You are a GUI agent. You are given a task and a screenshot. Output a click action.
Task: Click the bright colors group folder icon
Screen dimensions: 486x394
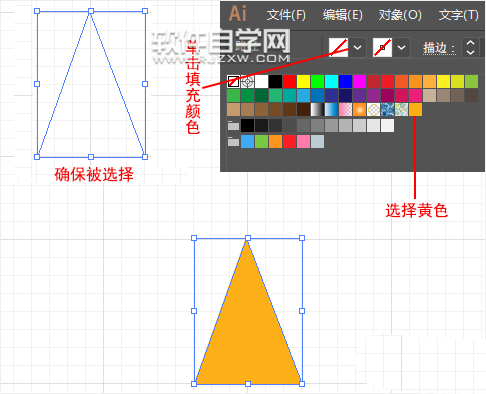click(x=233, y=142)
